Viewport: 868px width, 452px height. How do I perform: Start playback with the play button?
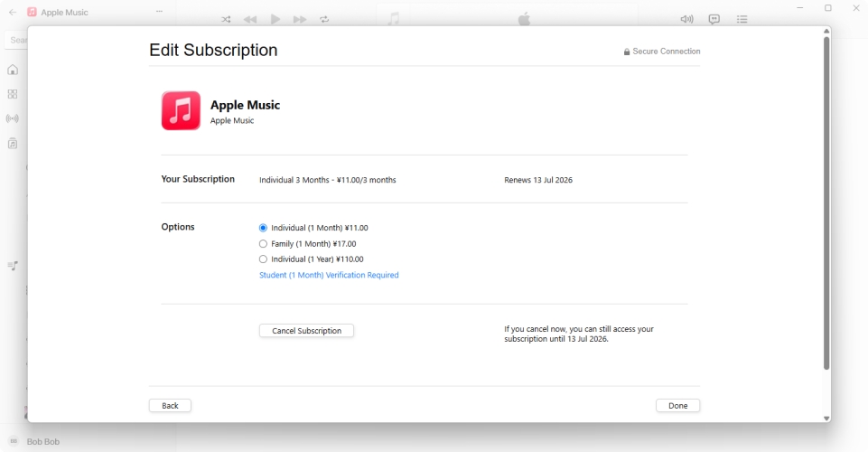point(275,19)
